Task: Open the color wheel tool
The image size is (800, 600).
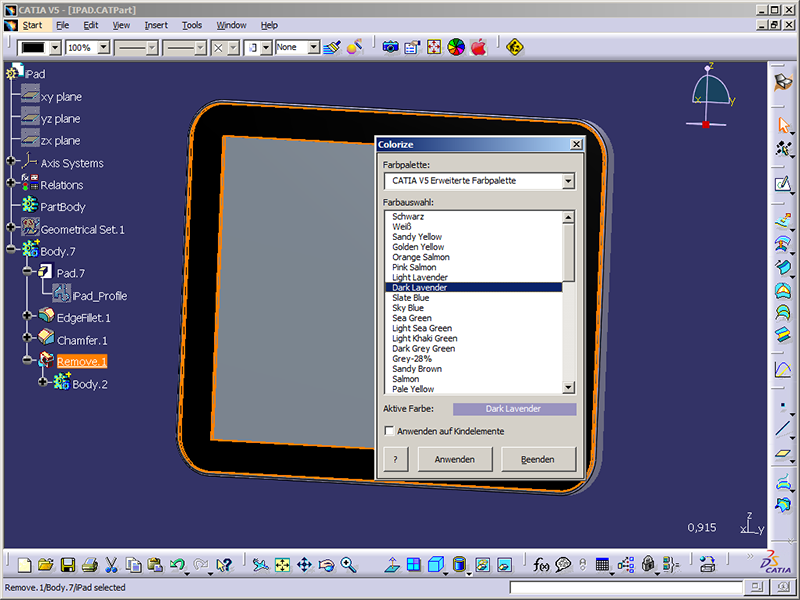Action: tap(456, 47)
